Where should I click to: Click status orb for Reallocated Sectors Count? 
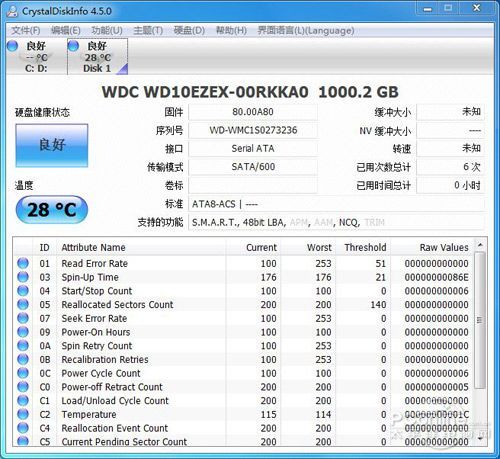click(23, 304)
